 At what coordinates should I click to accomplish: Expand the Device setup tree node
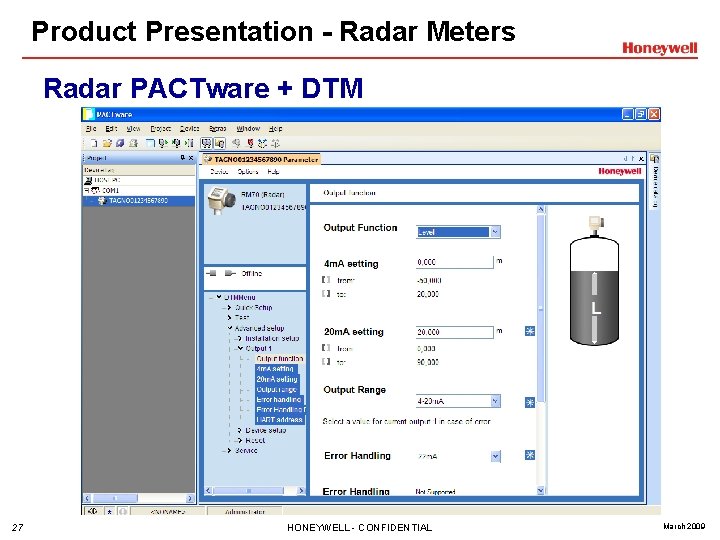[x=239, y=430]
